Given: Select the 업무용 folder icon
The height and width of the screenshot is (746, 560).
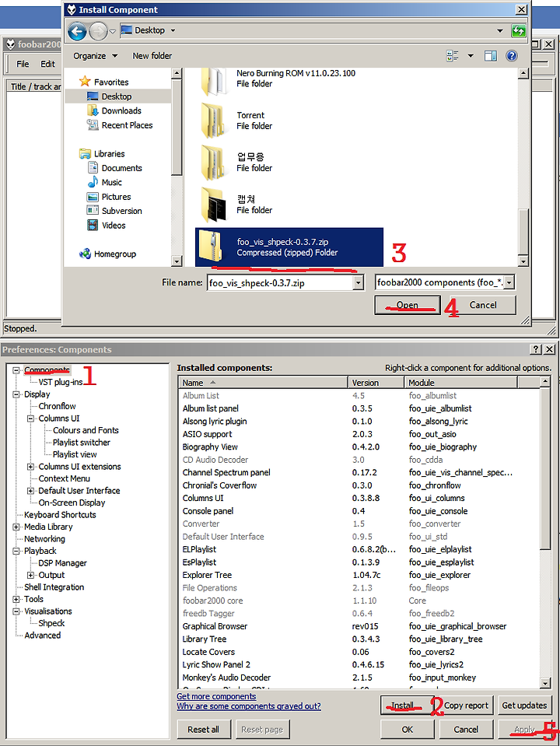Looking at the screenshot, I should click(x=213, y=163).
